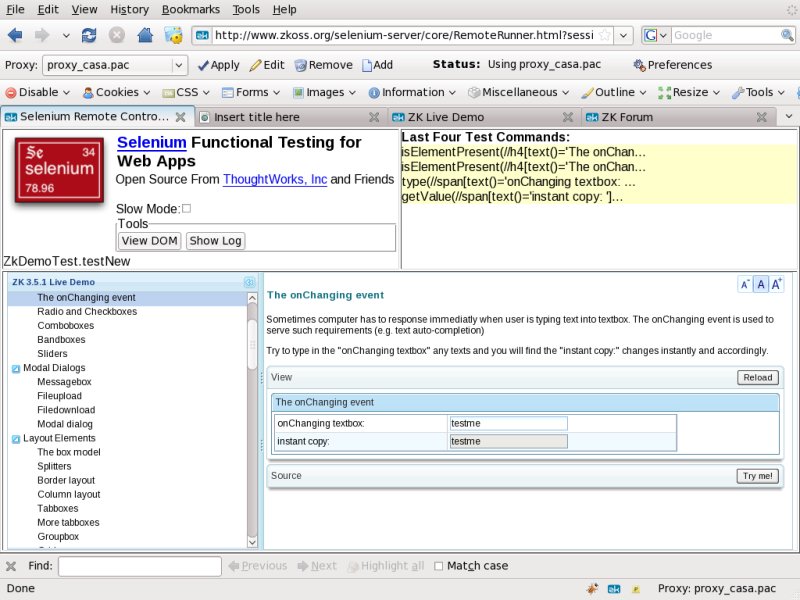800x600 pixels.
Task: Open the Miscellaneous toolbar dropdown
Action: click(x=519, y=92)
